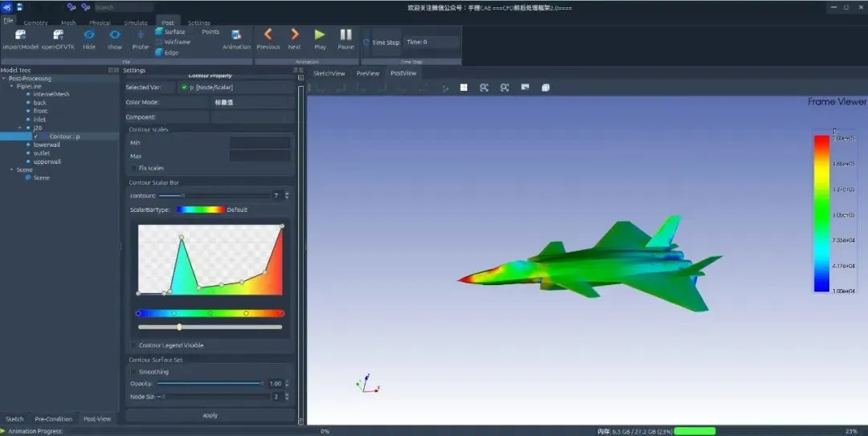Click the importModel icon in the ribbon

click(x=20, y=35)
